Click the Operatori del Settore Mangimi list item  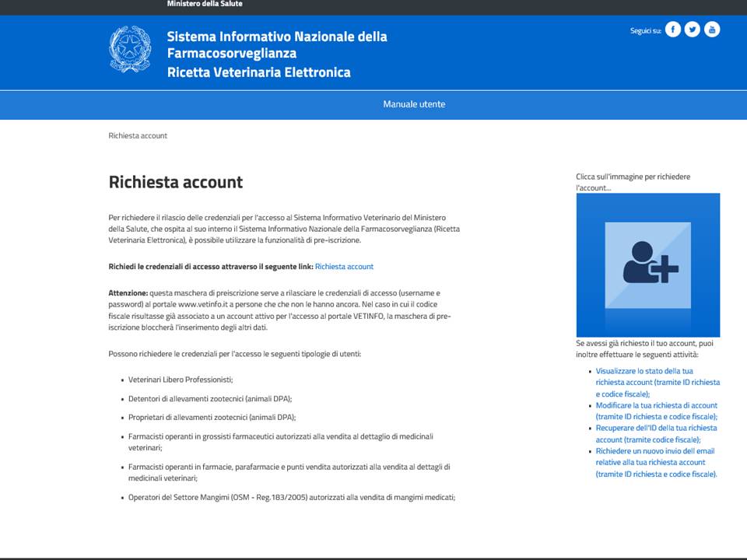pos(291,497)
